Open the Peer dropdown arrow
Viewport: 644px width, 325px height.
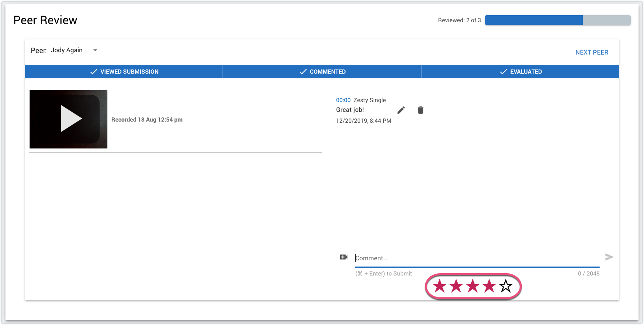(x=95, y=50)
